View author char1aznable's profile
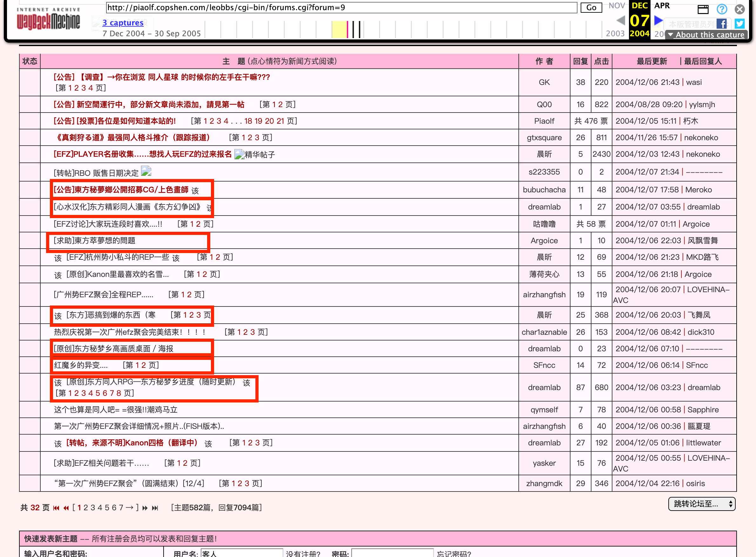This screenshot has height=557, width=756. pos(544,332)
